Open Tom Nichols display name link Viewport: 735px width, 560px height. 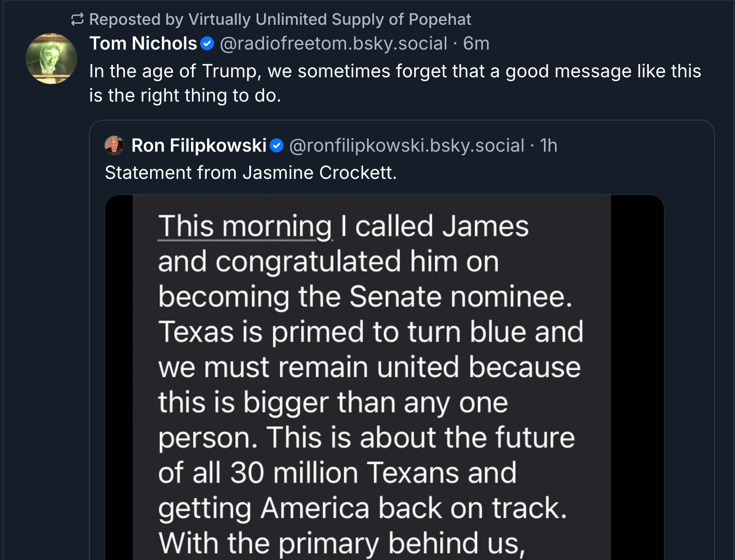point(143,44)
